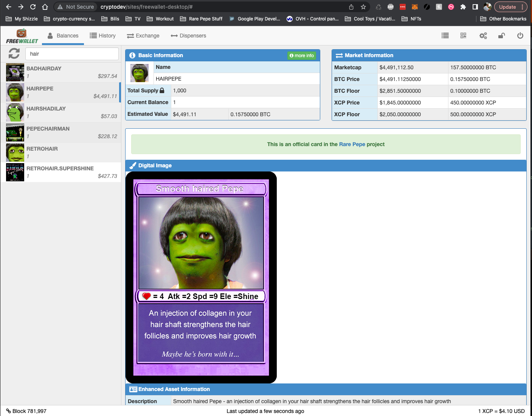This screenshot has height=416, width=532.
Task: Click the refresh balances icon
Action: point(14,53)
